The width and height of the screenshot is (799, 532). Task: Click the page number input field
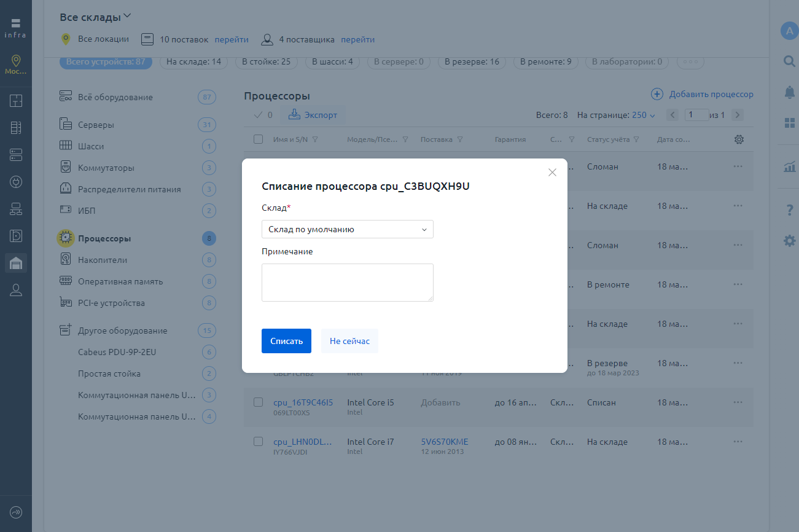pyautogui.click(x=696, y=115)
